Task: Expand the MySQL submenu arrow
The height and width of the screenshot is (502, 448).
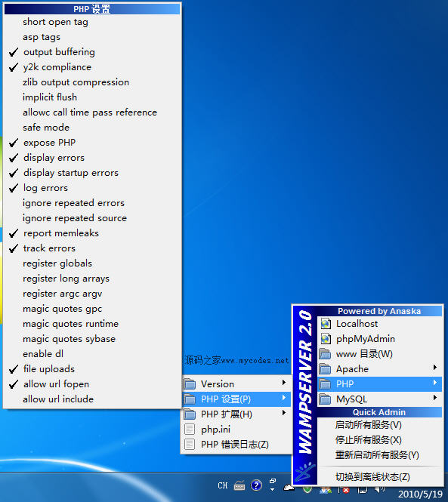Action: pos(435,398)
